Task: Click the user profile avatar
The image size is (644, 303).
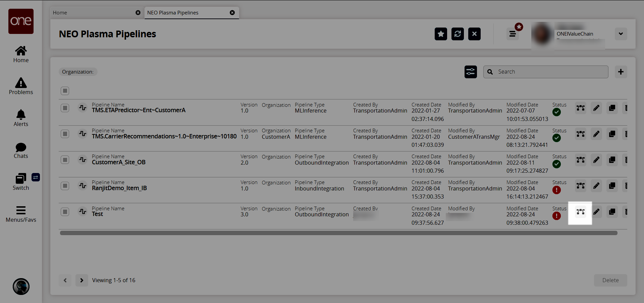Action: click(x=542, y=34)
